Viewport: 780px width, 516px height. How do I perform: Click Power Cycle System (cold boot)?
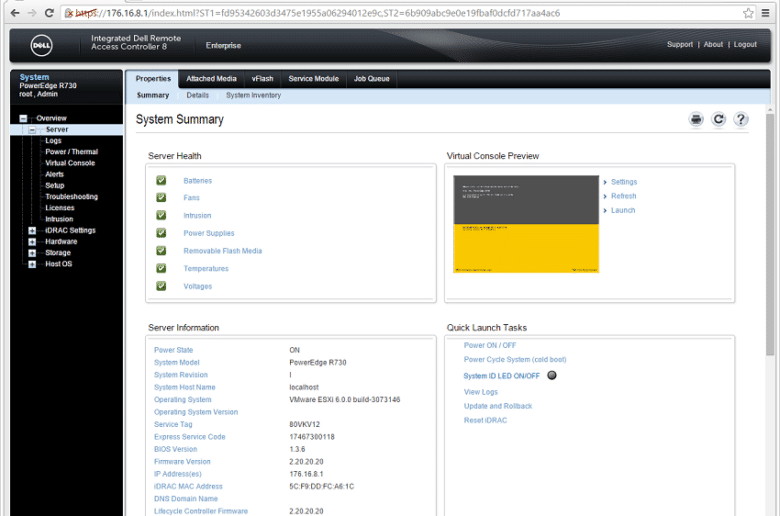pos(515,359)
